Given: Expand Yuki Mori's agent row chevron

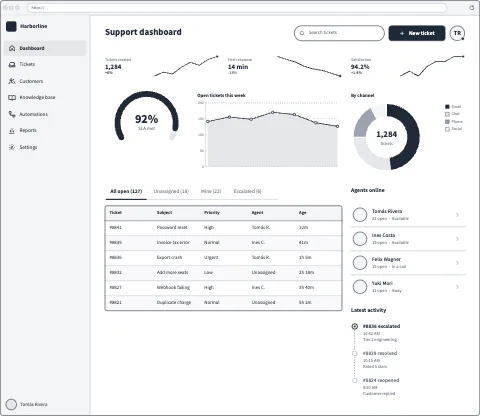Looking at the screenshot, I should pos(457,287).
